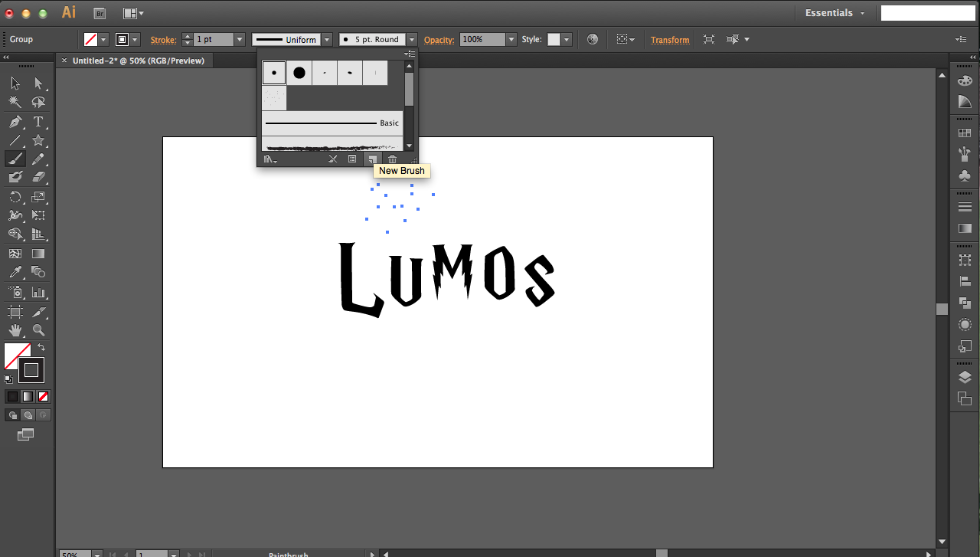Set paint mode to Gradient
This screenshot has height=557, width=980.
point(28,396)
